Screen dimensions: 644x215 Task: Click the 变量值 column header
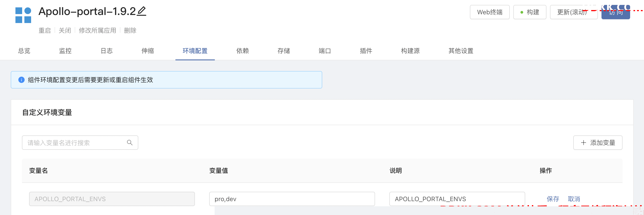218,171
